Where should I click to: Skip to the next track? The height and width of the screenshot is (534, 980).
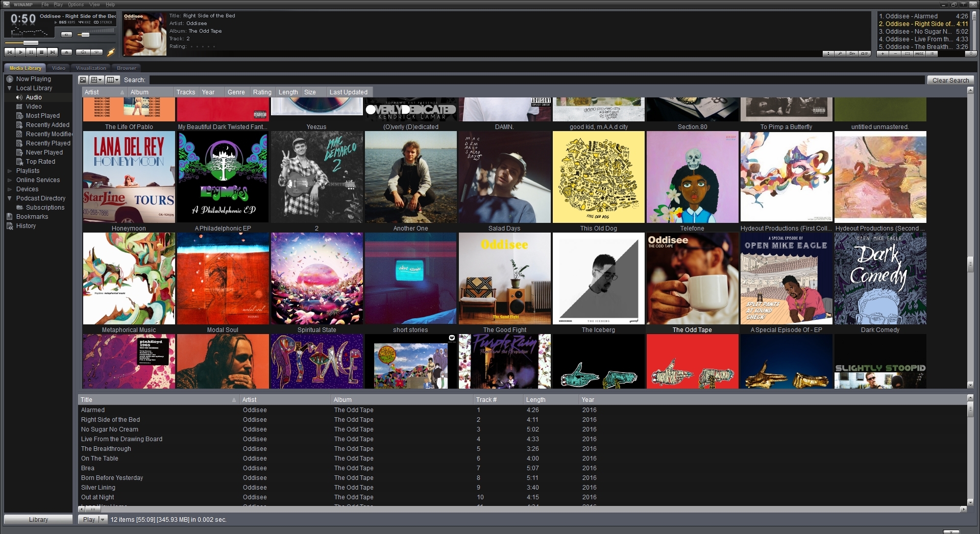pyautogui.click(x=53, y=52)
